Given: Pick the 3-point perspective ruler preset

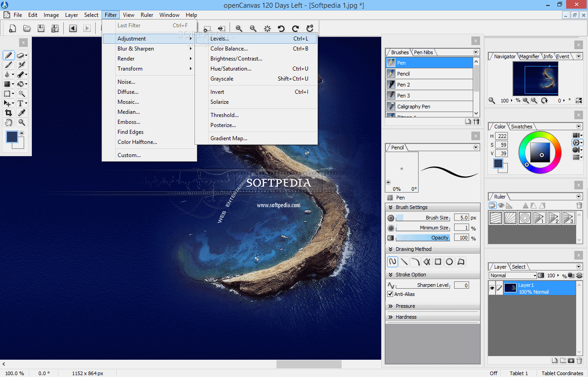Looking at the screenshot, I should [568, 218].
